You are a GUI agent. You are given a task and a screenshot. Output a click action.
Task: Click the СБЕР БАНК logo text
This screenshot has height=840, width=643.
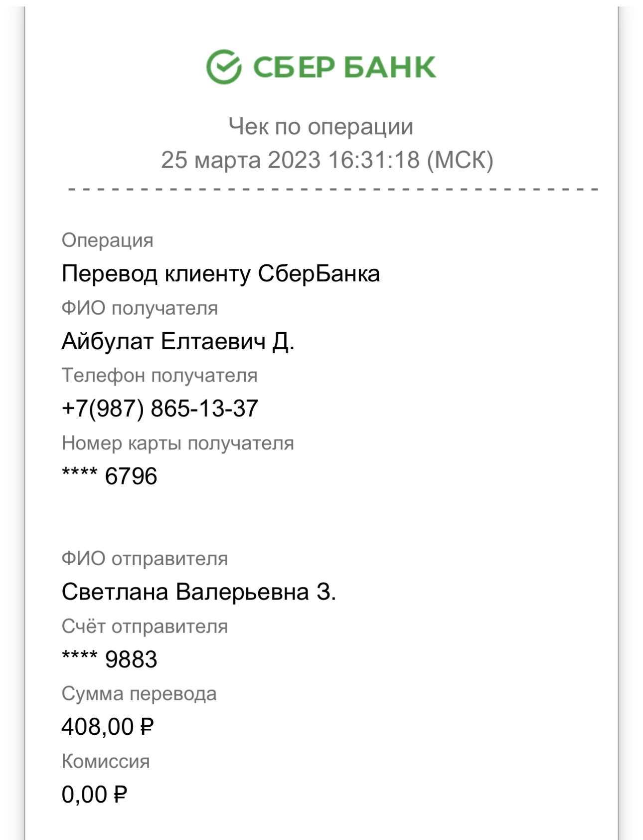[x=344, y=67]
